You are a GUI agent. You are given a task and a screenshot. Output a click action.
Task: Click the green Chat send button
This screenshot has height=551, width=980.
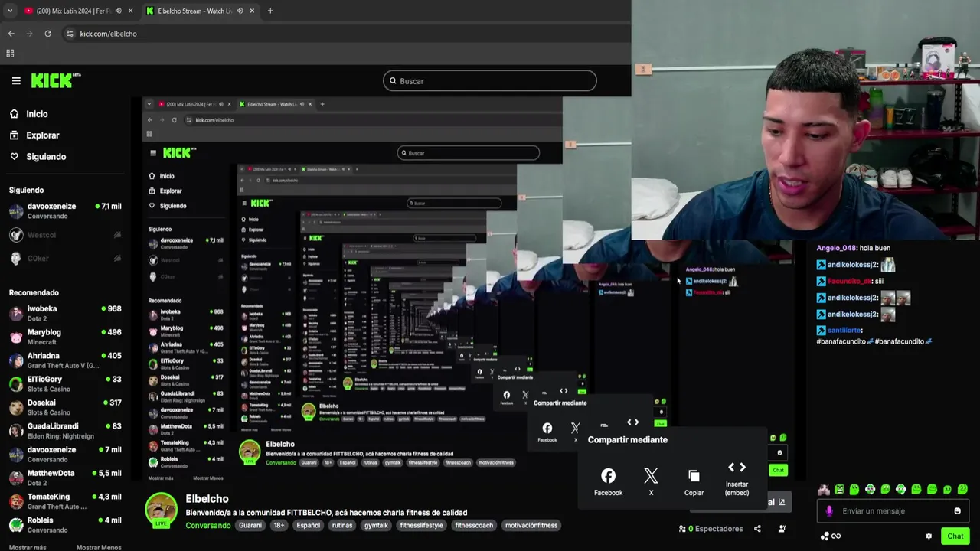tap(955, 536)
